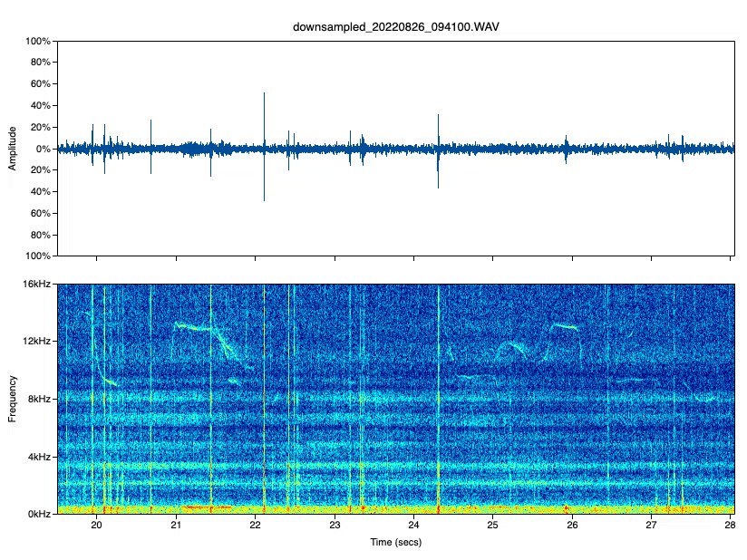
Task: Click the Frequency axis label
Action: click(x=12, y=399)
